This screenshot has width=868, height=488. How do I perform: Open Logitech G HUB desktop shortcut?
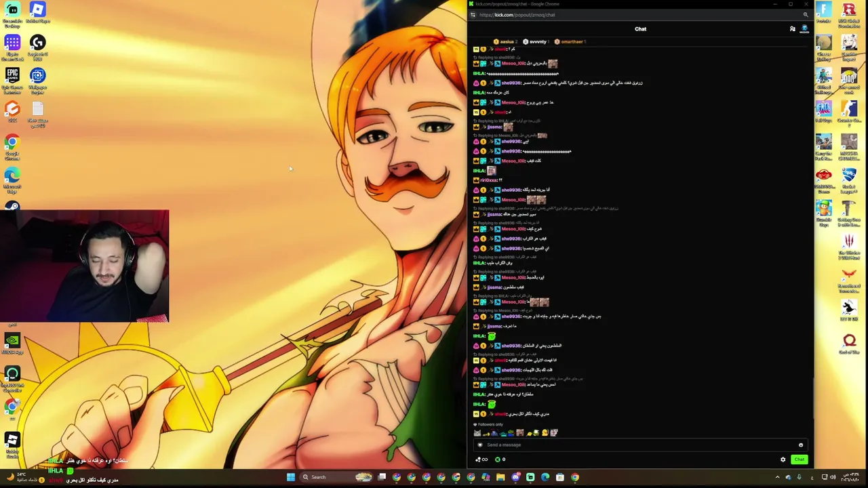pyautogui.click(x=37, y=47)
